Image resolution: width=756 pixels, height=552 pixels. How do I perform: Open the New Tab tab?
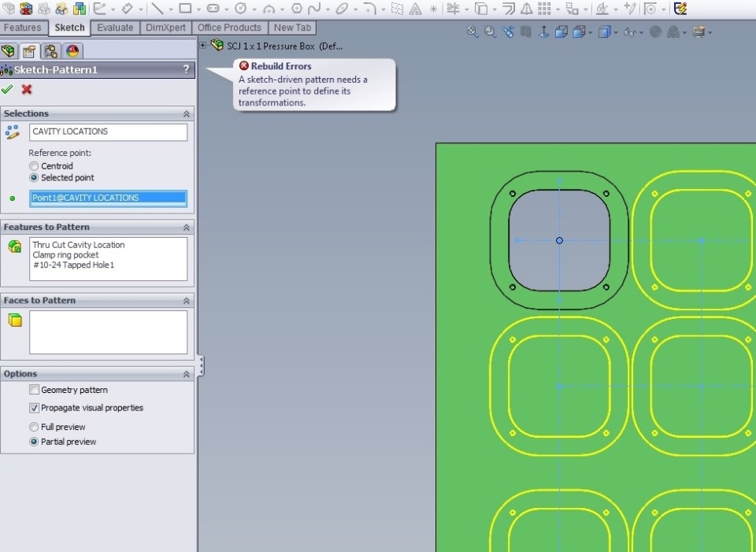click(292, 28)
